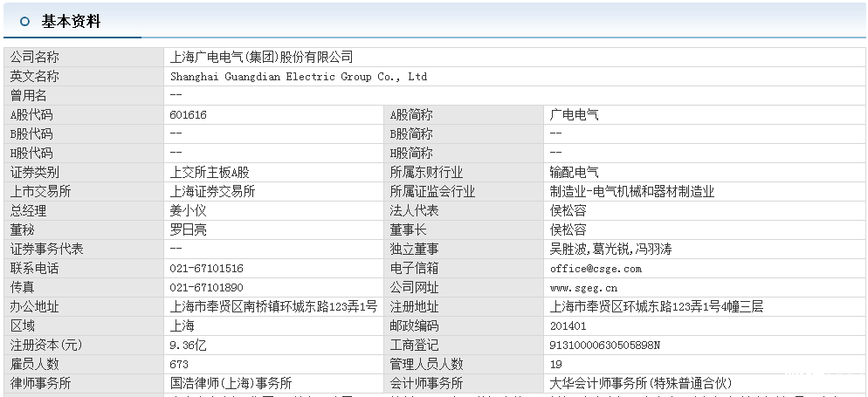Click the 总经理 label cell
Screen dimensions: 868x397
pos(84,210)
